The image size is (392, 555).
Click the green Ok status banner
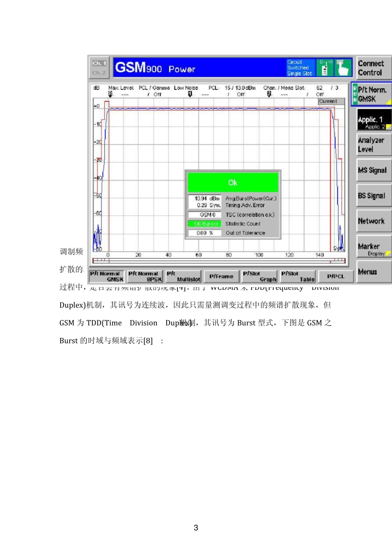click(x=233, y=182)
